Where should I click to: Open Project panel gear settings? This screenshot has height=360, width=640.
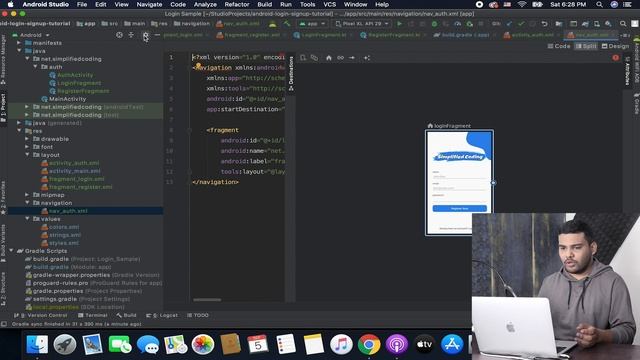(145, 35)
